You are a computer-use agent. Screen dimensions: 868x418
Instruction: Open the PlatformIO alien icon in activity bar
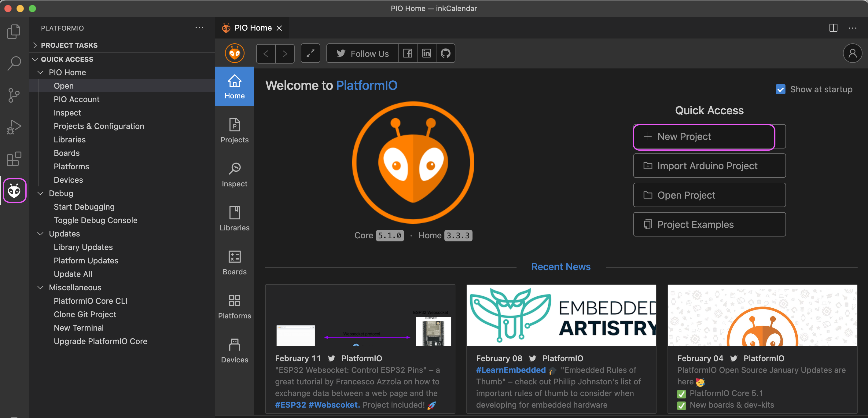[14, 191]
